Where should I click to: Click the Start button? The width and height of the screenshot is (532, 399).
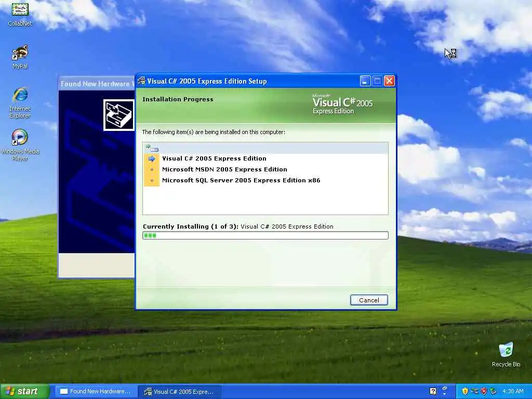point(24,391)
